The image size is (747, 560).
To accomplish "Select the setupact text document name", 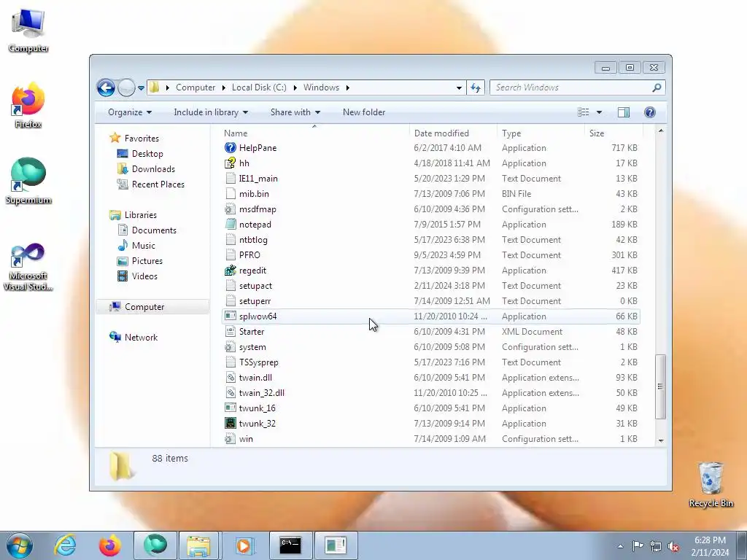I will pos(255,286).
